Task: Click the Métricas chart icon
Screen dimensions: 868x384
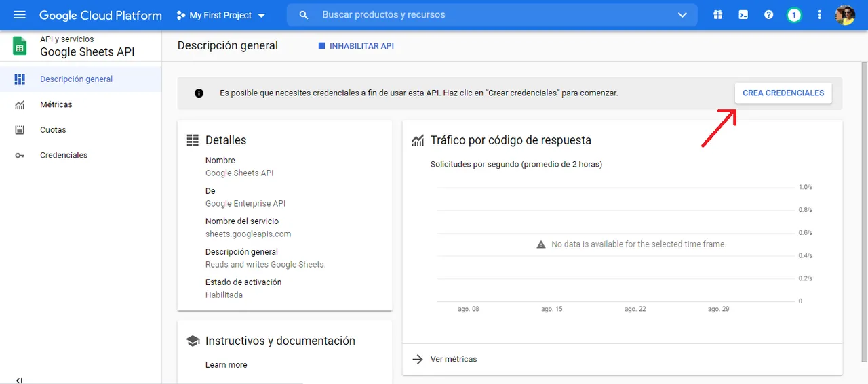Action: point(20,104)
